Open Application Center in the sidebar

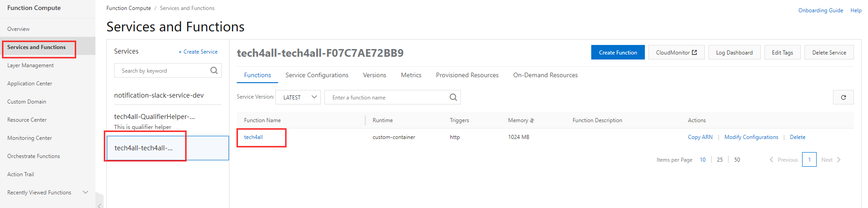click(30, 84)
